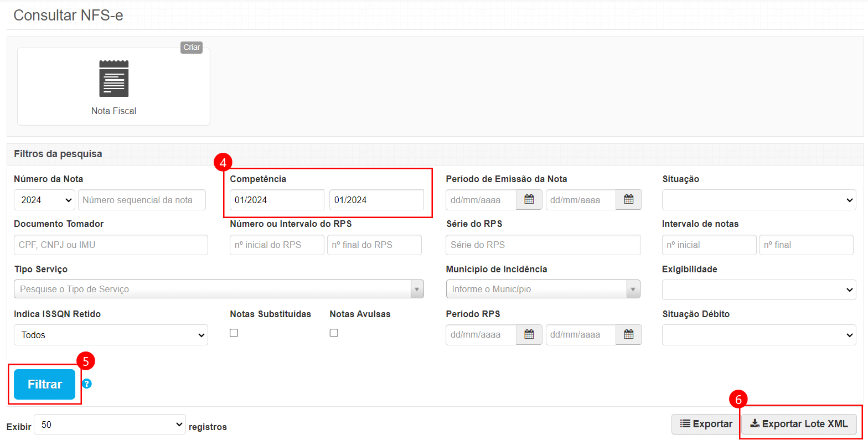Click the blue help icon beside Filtrar
Screen dimensions: 868x445
point(87,384)
